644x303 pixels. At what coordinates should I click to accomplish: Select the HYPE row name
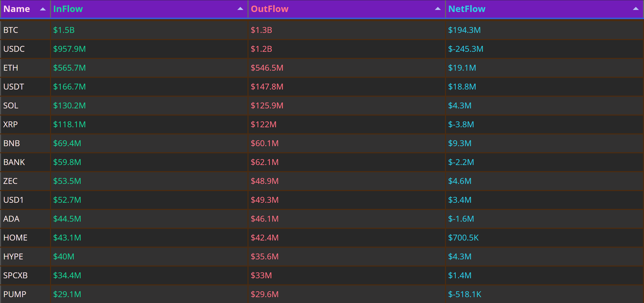(13, 257)
